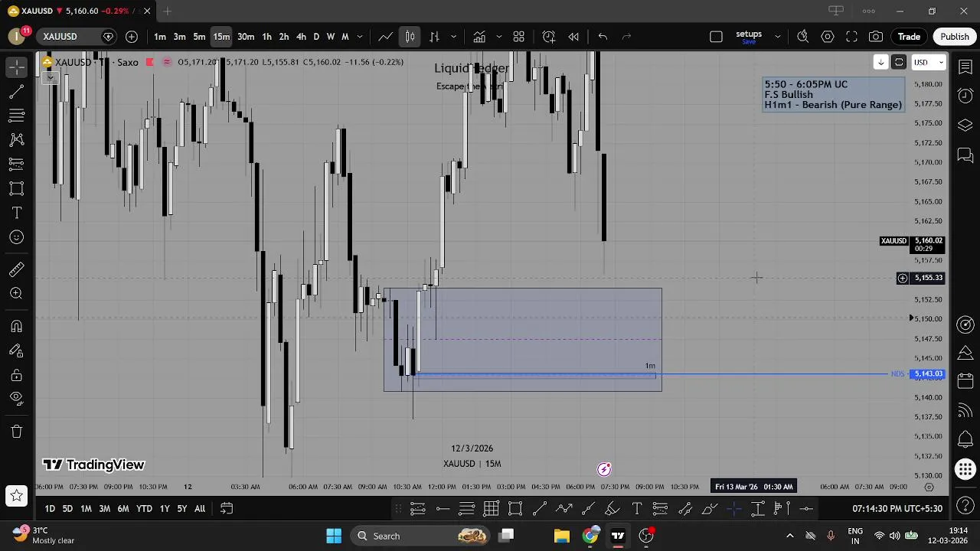Image resolution: width=980 pixels, height=551 pixels.
Task: Publish the chart idea
Action: pyautogui.click(x=955, y=37)
